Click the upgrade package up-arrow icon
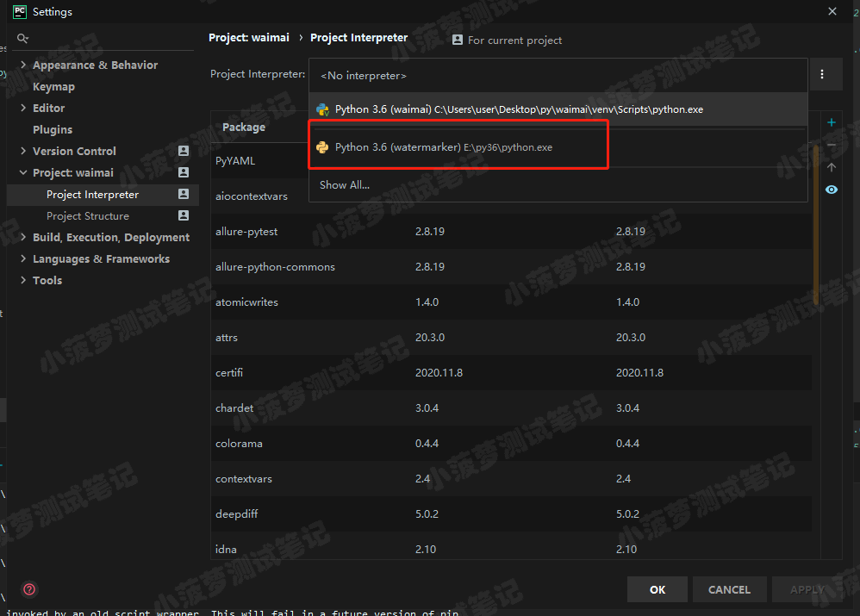Viewport: 860px width, 616px height. pos(832,167)
